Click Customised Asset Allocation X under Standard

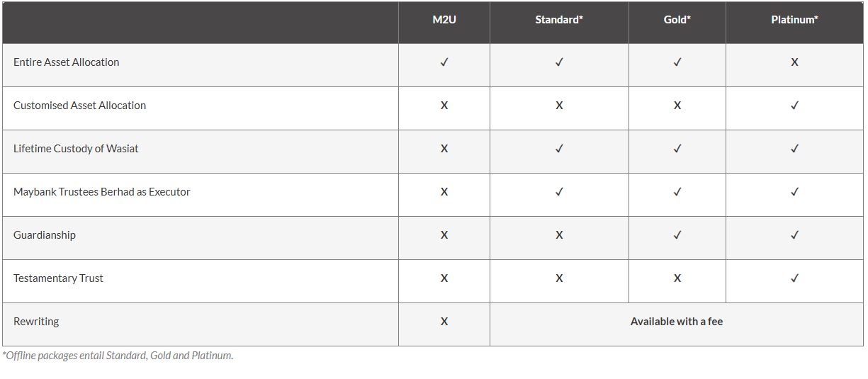coord(559,106)
